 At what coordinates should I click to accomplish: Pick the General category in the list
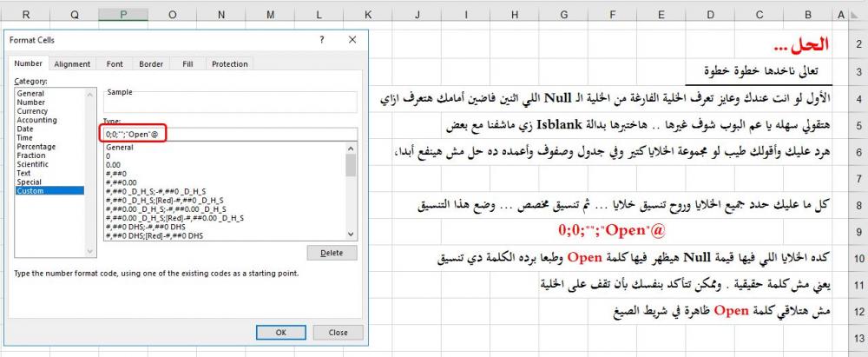pos(30,93)
